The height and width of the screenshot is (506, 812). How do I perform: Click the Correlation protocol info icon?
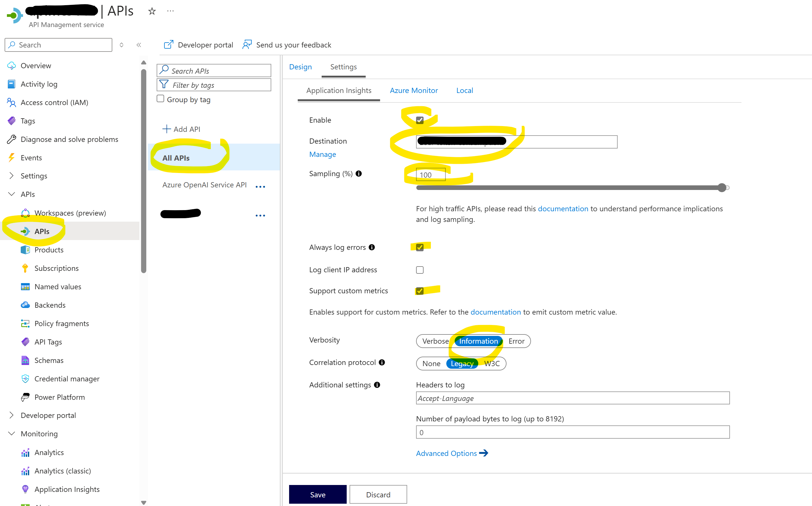(382, 362)
